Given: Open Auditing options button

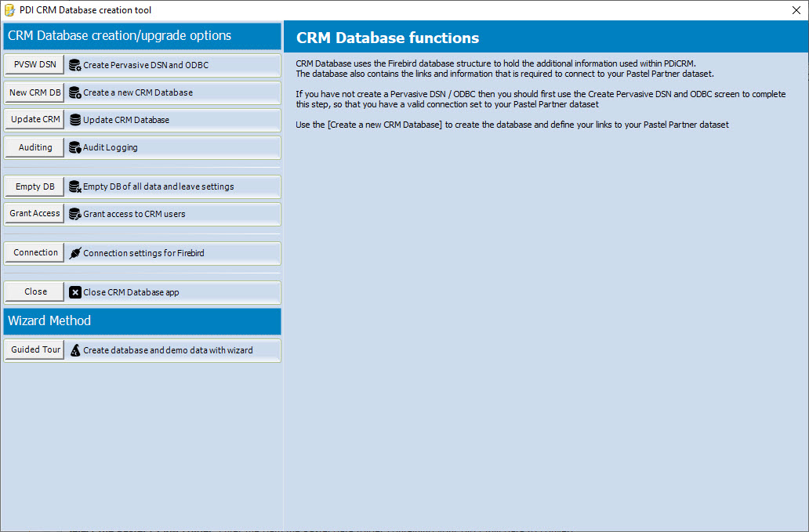Looking at the screenshot, I should (x=35, y=147).
